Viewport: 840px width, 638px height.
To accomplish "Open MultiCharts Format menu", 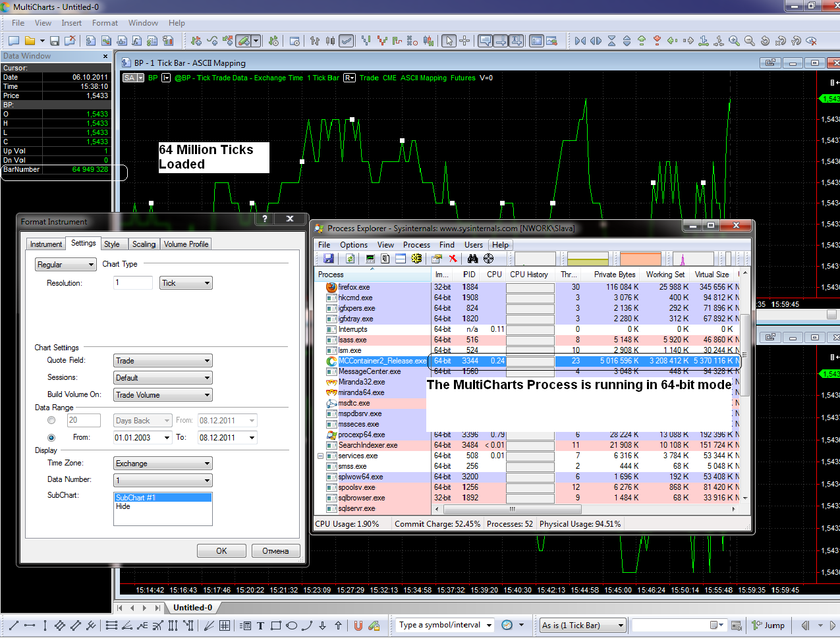I will [105, 23].
